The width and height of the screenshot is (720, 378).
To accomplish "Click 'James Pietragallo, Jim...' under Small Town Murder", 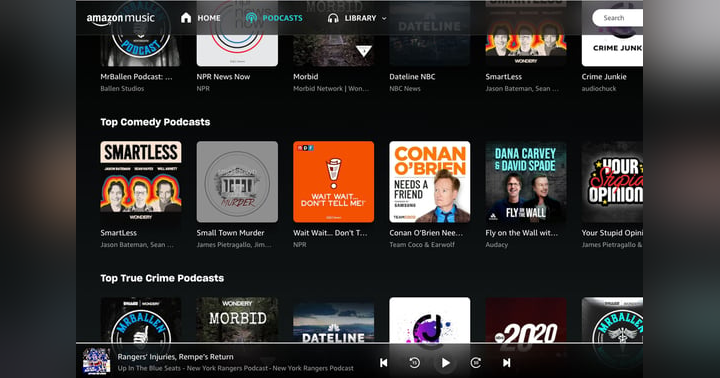I will [234, 245].
